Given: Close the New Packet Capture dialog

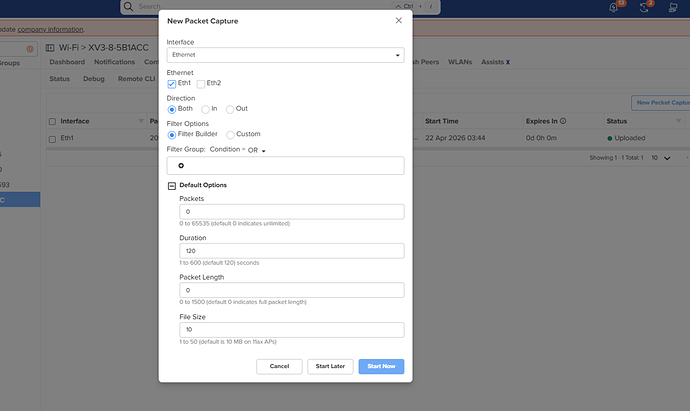Looking at the screenshot, I should [398, 21].
